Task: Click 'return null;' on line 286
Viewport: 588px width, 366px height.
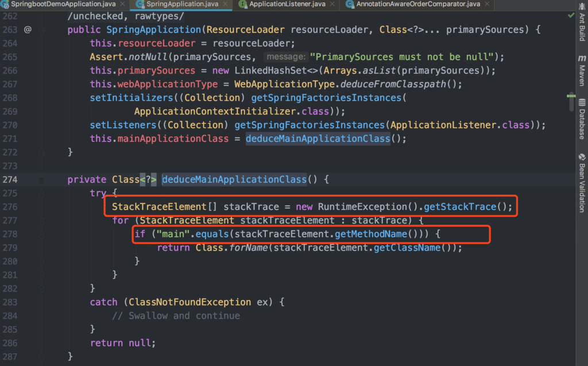Action: (x=123, y=343)
